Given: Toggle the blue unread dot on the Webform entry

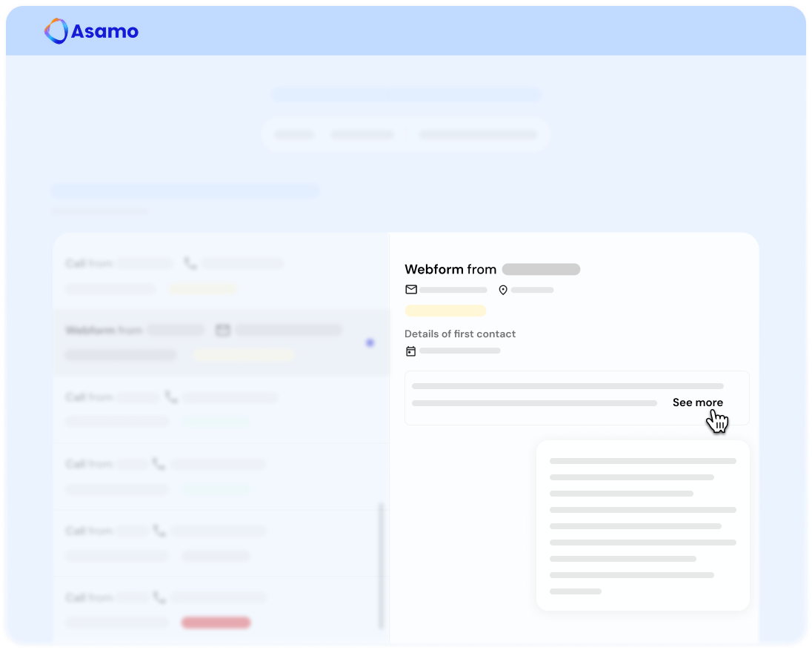Looking at the screenshot, I should (x=370, y=342).
